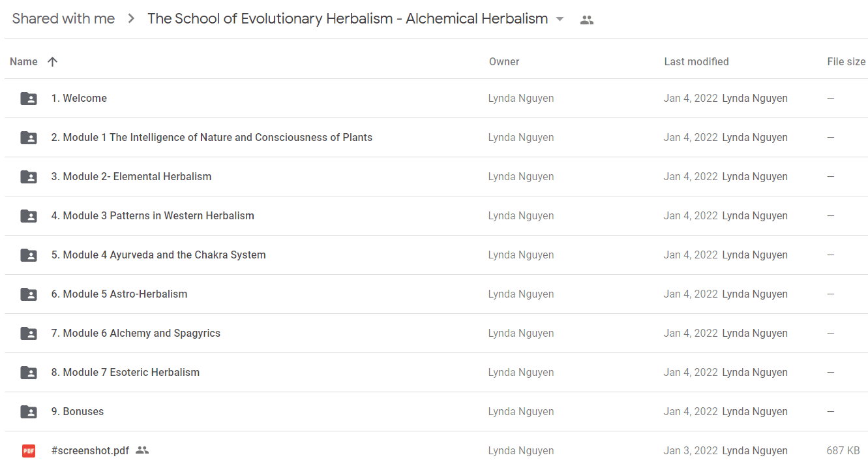This screenshot has width=868, height=466.
Task: Click the folder icon next to 9. Bonuses
Action: tap(29, 412)
